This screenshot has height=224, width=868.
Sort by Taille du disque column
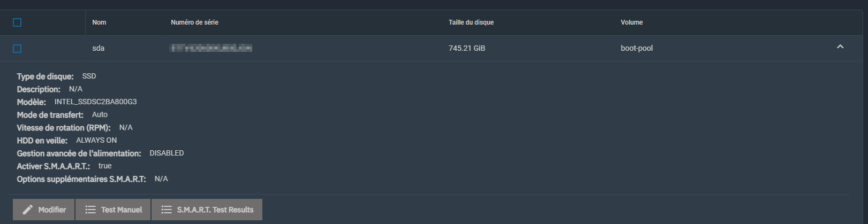click(471, 22)
